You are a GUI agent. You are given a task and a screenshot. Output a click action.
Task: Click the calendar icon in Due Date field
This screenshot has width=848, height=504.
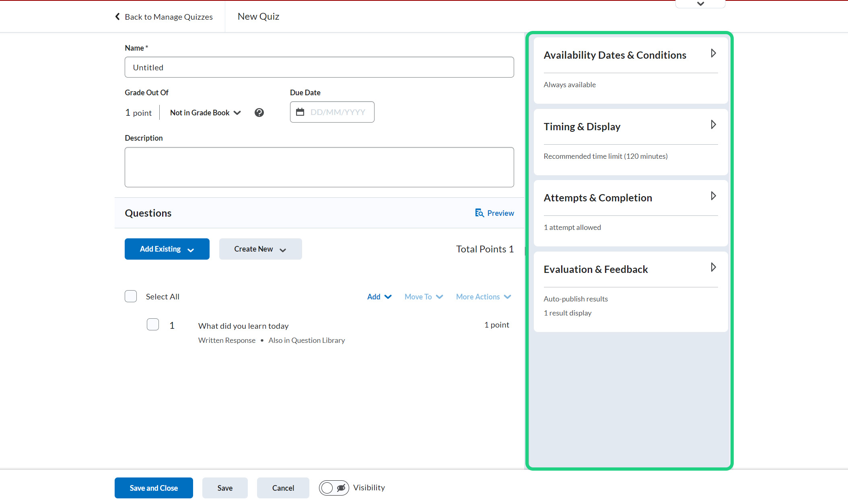(x=300, y=112)
